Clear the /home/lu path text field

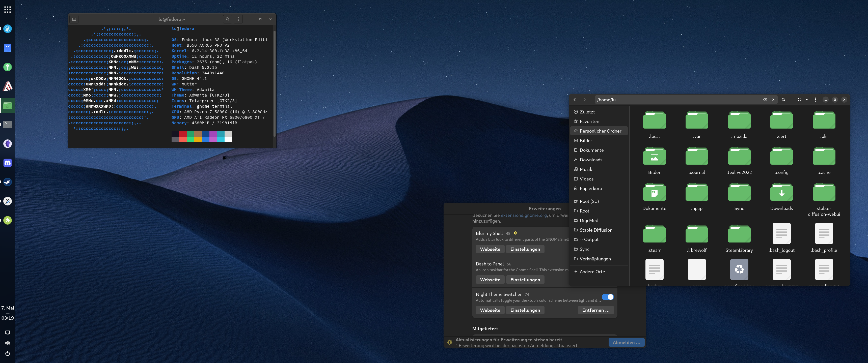click(765, 100)
